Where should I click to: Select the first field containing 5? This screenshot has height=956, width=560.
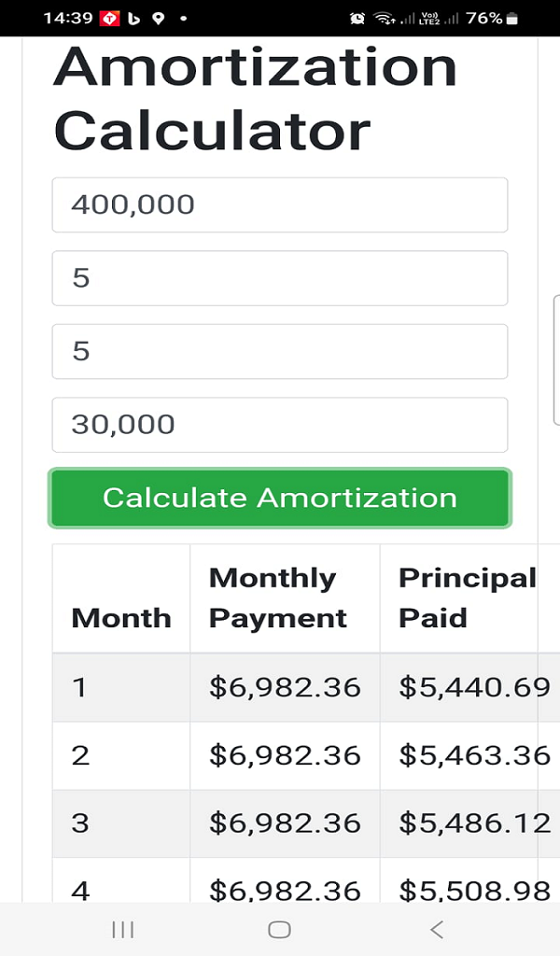pos(279,278)
